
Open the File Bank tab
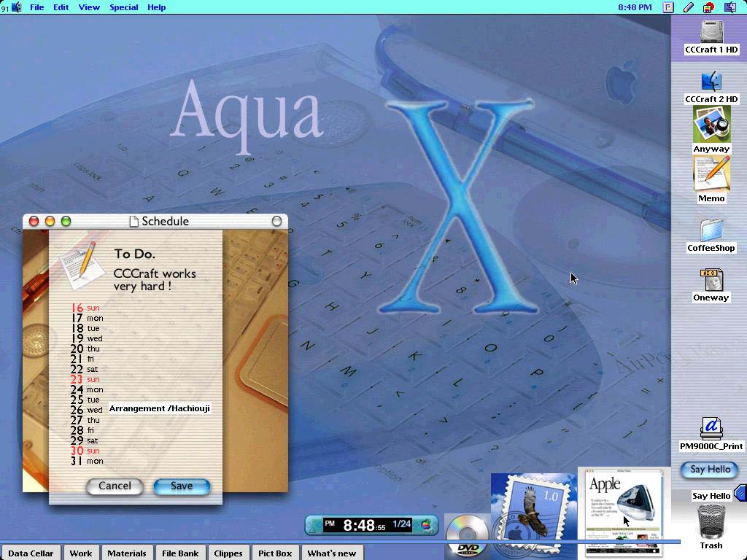tap(180, 553)
